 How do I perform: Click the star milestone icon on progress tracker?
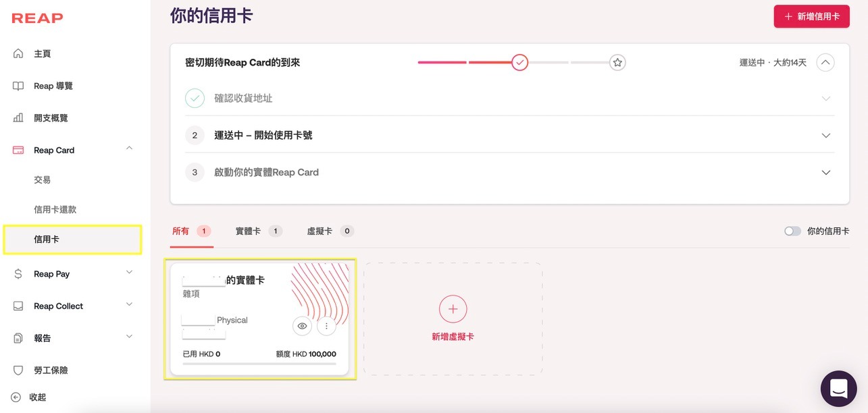[617, 63]
